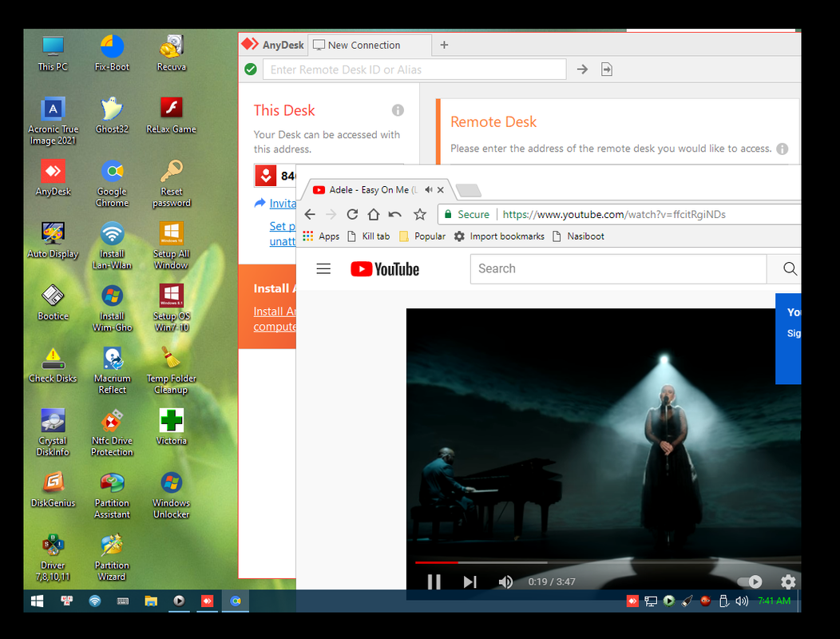Screen dimensions: 840x639
Task: Reload the YouTube page in Chrome
Action: (352, 214)
